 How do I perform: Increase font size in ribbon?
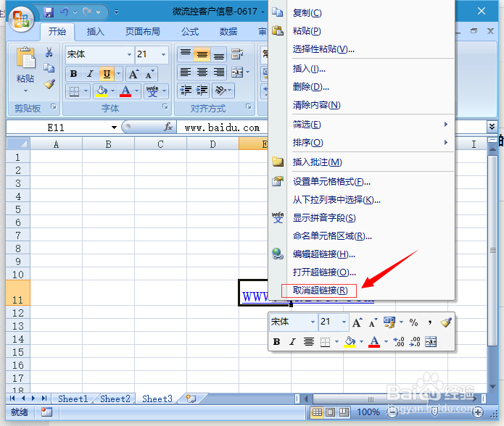(x=133, y=74)
